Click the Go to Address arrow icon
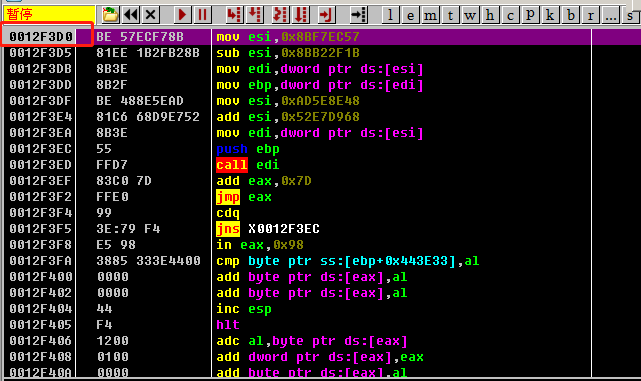Viewport: 641px width, 381px height. coord(359,15)
